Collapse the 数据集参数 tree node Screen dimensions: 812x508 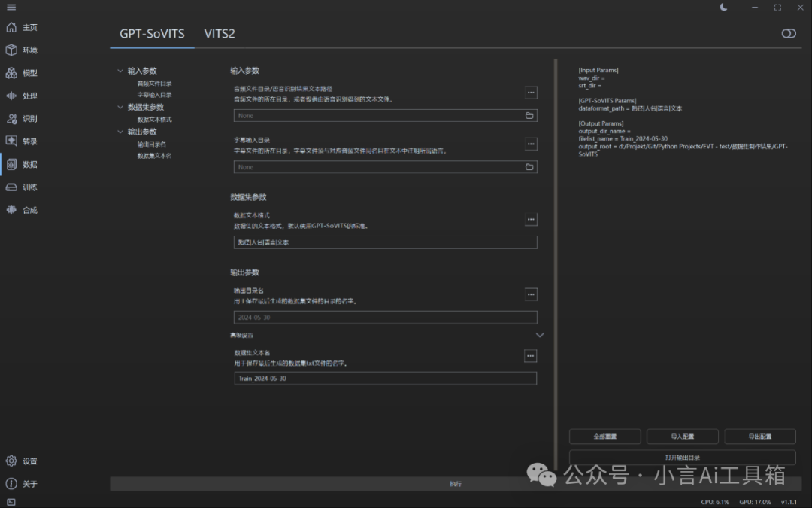pyautogui.click(x=120, y=107)
